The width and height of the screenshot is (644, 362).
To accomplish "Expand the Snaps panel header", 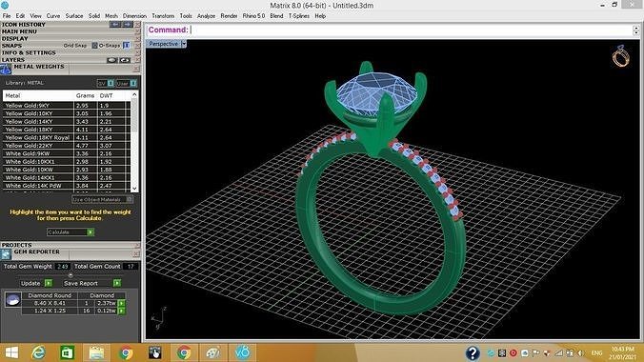I will [11, 46].
